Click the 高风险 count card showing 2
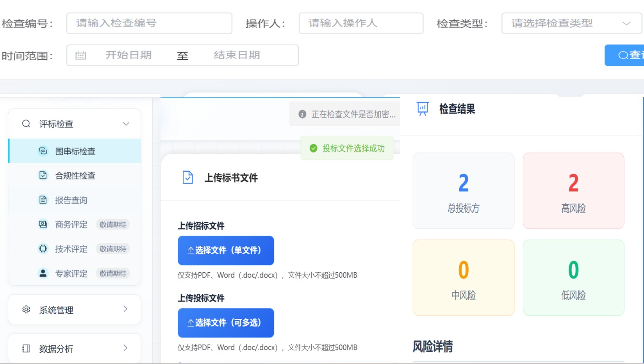 coord(573,191)
